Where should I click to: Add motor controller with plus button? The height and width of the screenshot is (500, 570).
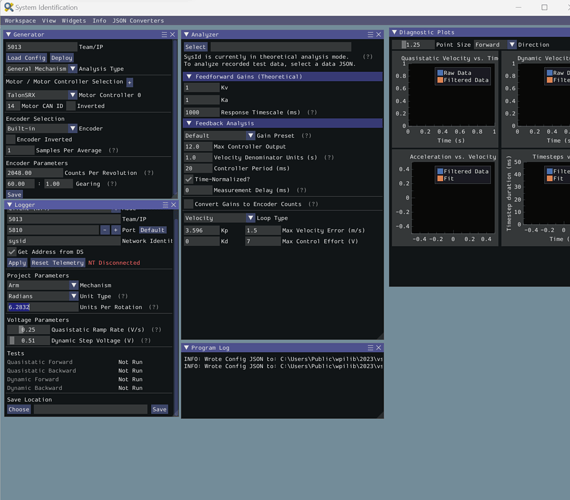tap(129, 82)
